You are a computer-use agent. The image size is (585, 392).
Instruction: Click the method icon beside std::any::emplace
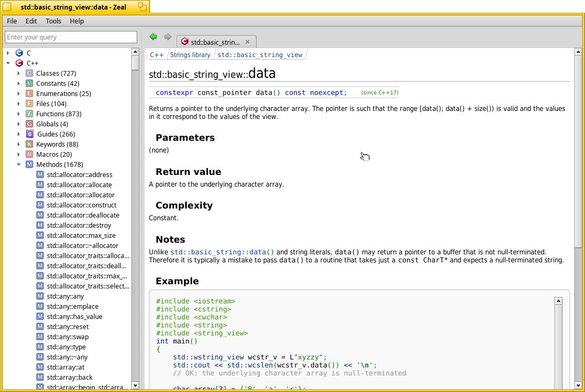click(x=40, y=306)
